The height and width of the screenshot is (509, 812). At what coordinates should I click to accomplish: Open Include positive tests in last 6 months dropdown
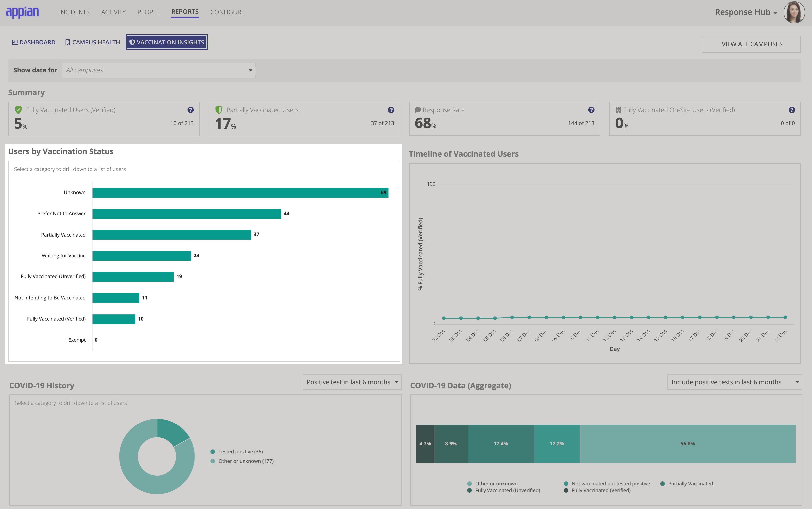[x=734, y=382]
